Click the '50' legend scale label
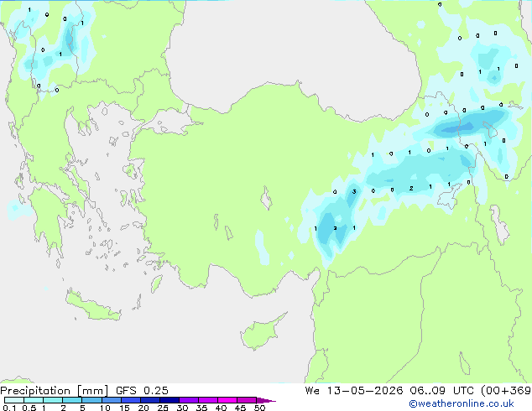The width and height of the screenshot is (532, 411). pos(259,408)
